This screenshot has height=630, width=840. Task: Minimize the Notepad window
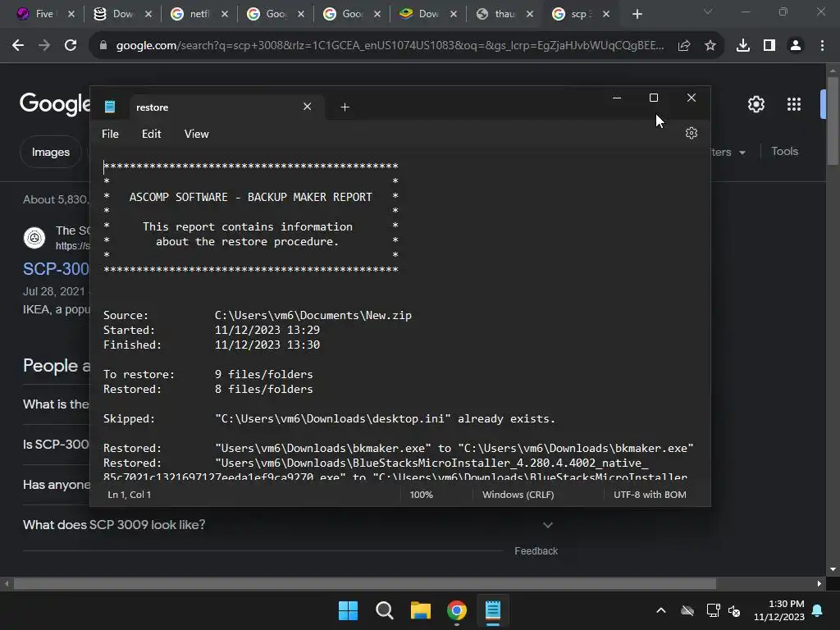click(617, 98)
